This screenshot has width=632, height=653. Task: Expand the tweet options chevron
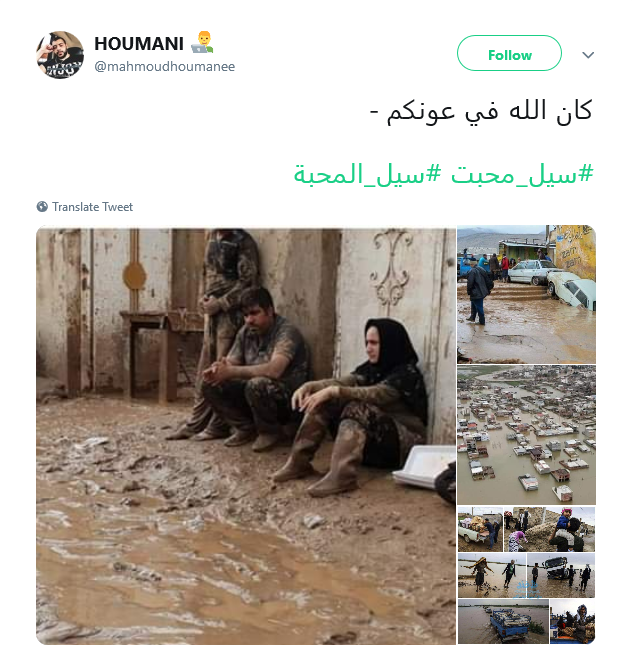tap(588, 55)
